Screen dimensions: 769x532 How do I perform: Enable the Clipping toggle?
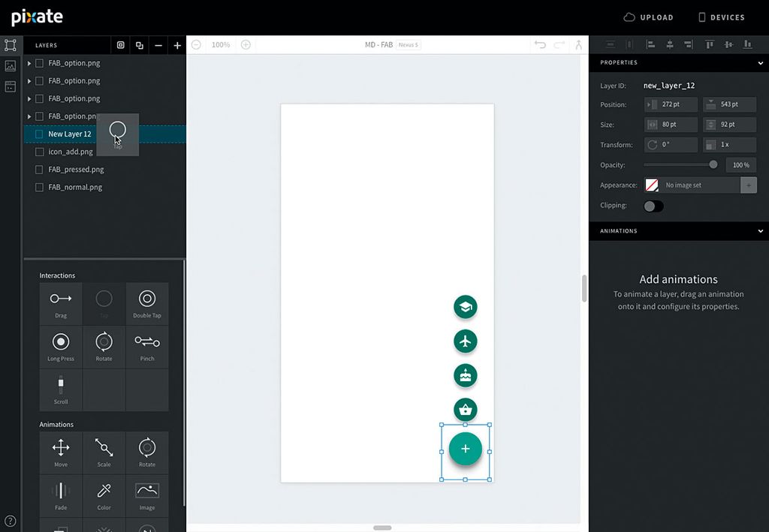[653, 206]
